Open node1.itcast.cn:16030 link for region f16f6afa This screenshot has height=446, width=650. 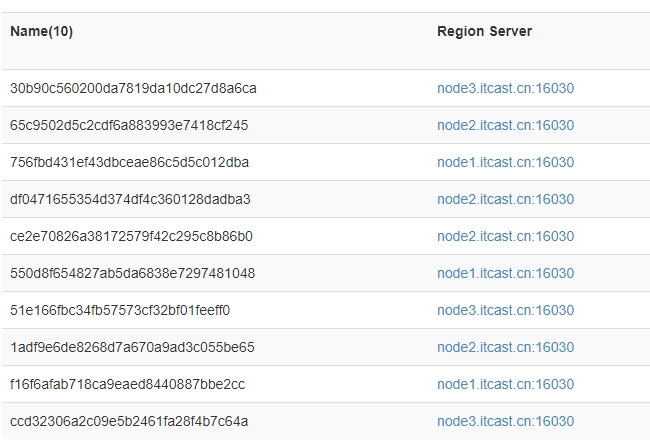coord(505,384)
